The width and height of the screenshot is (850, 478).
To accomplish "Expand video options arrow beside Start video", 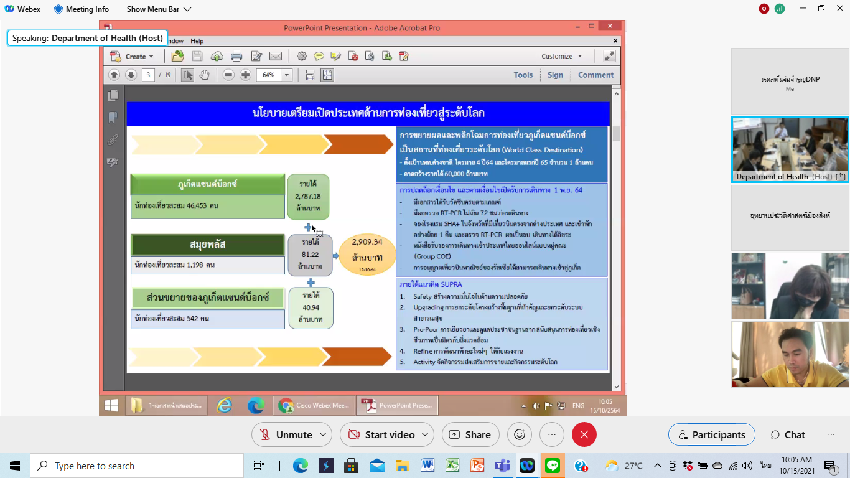I will click(x=424, y=435).
